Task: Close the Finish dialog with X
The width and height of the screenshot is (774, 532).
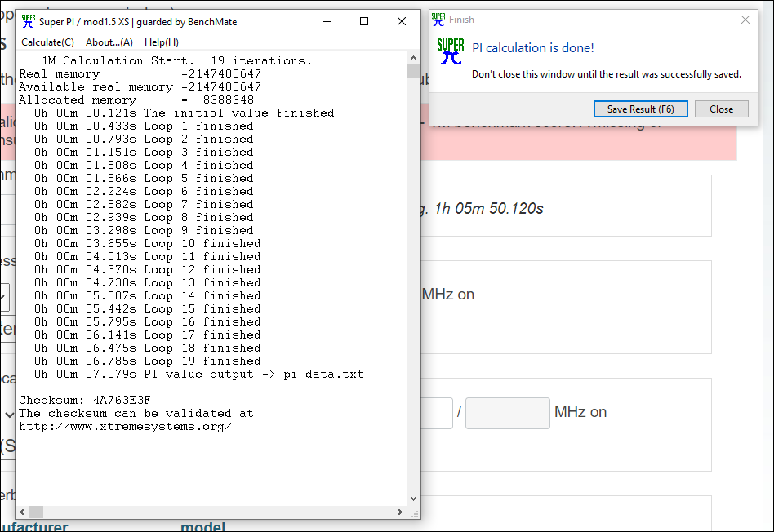Action: pos(745,20)
